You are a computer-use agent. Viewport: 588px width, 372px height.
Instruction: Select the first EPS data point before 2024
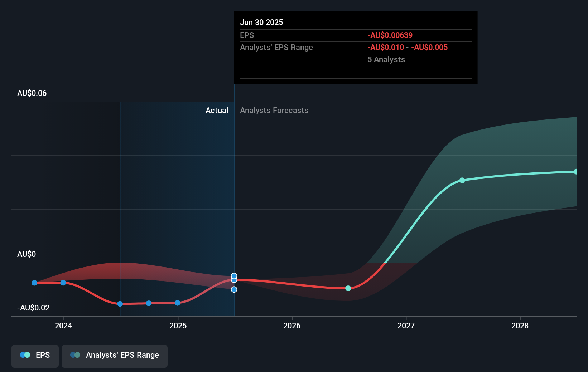(x=34, y=283)
